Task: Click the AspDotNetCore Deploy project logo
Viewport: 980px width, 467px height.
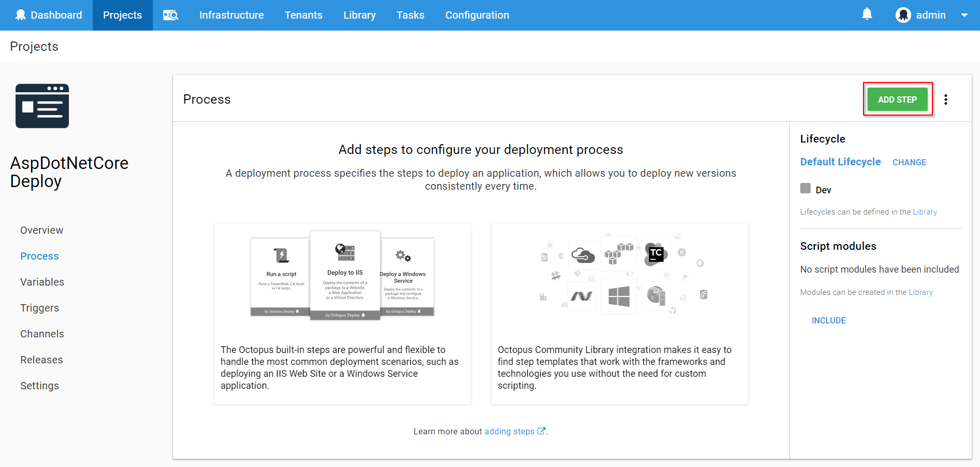Action: coord(42,106)
